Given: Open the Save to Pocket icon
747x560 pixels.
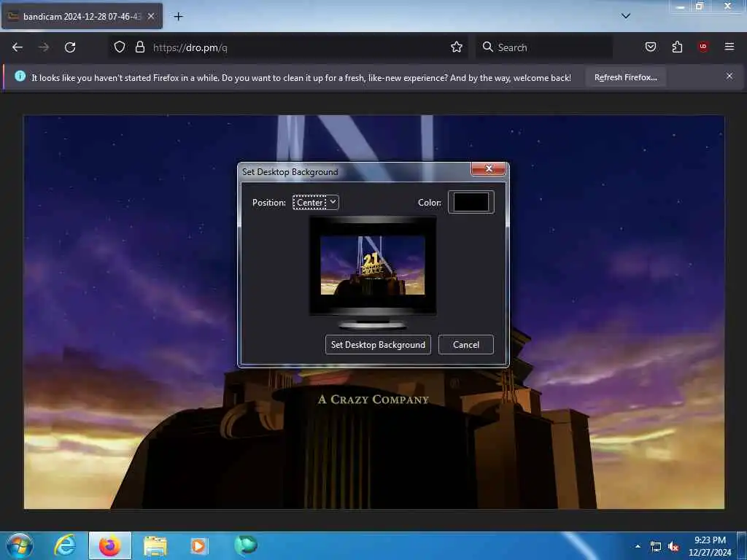Looking at the screenshot, I should click(650, 47).
